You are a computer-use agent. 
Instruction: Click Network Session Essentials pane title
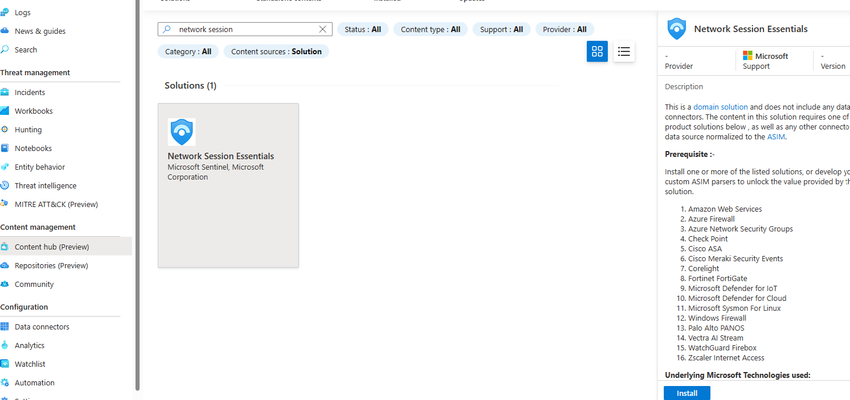pos(751,29)
